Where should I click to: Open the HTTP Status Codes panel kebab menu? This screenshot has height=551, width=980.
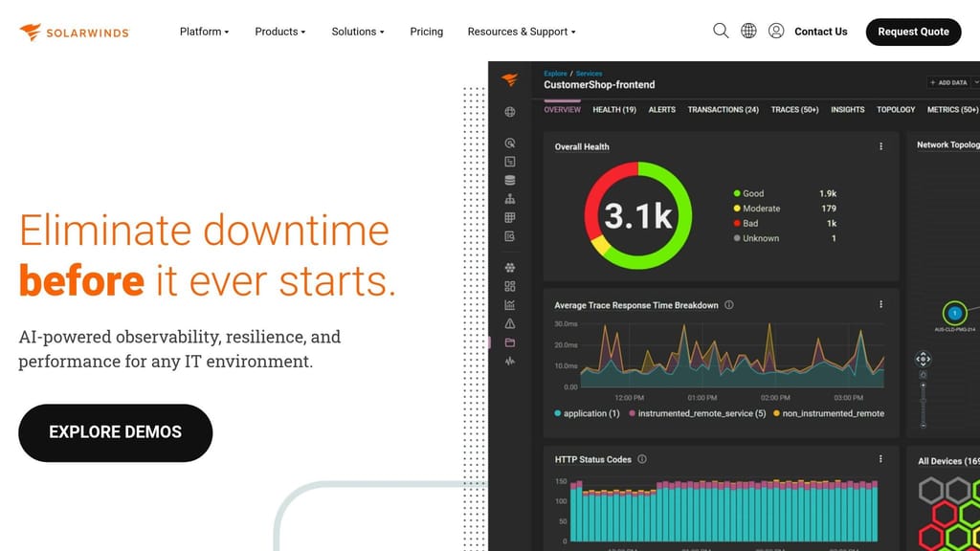click(880, 459)
